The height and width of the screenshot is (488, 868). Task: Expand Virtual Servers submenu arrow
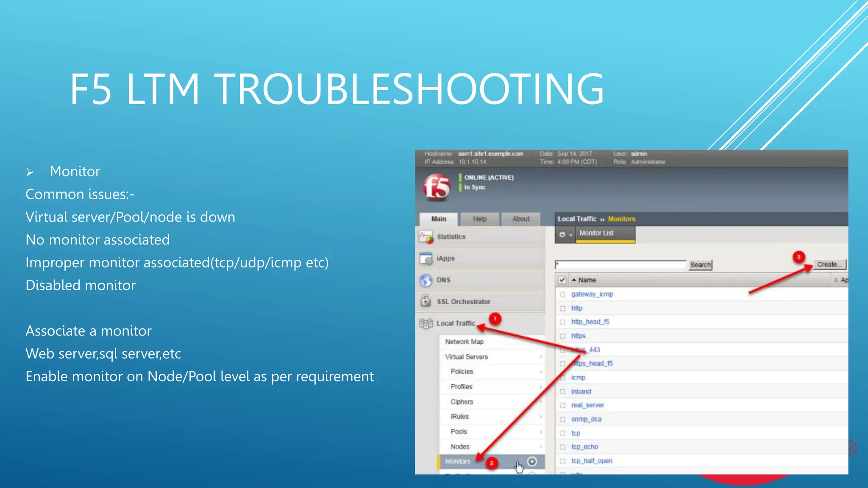coord(541,357)
